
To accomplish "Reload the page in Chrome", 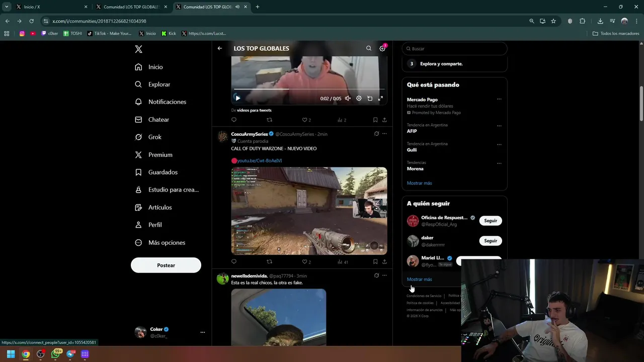I will tap(31, 21).
